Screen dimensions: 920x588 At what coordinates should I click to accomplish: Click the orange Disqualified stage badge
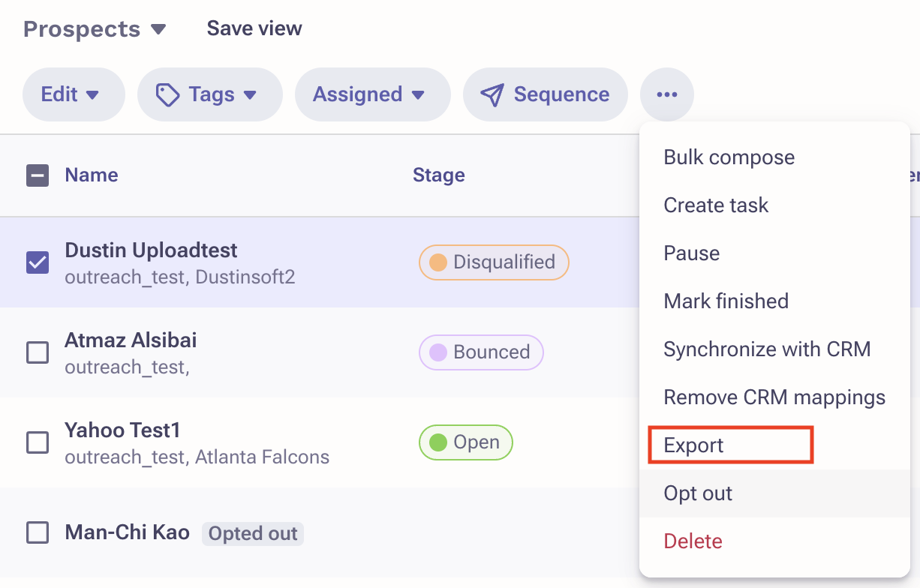pyautogui.click(x=494, y=262)
